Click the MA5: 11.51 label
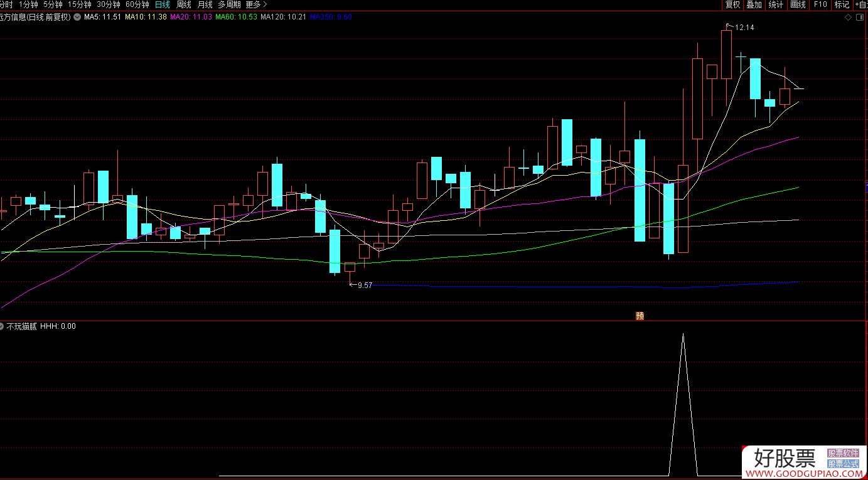The image size is (868, 480). click(102, 17)
